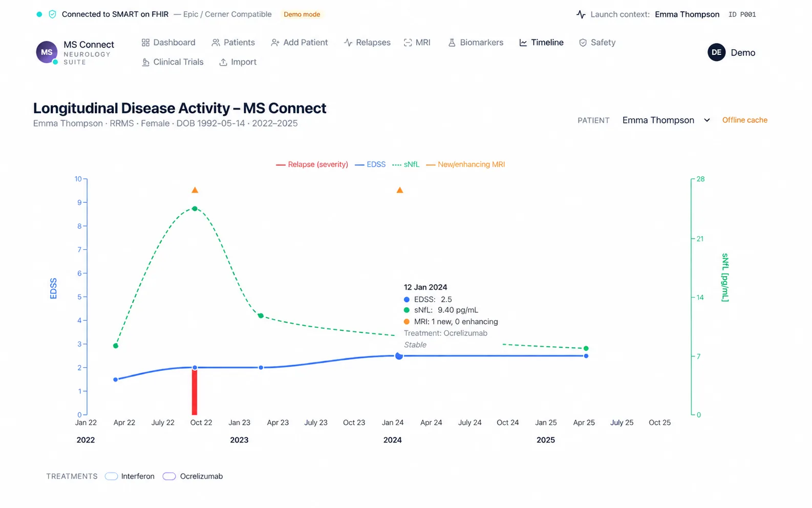Click the sNfL peak data point
Viewport: 812px width, 508px height.
coord(195,208)
